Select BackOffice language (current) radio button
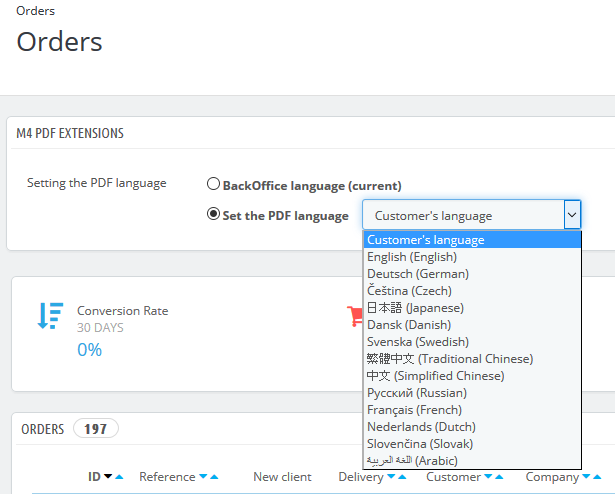The image size is (615, 494). 213,184
